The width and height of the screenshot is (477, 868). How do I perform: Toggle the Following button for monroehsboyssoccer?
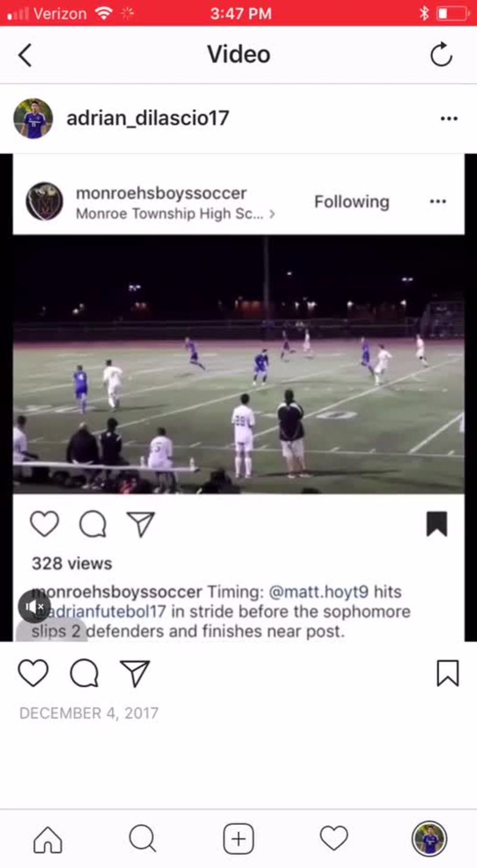coord(352,202)
